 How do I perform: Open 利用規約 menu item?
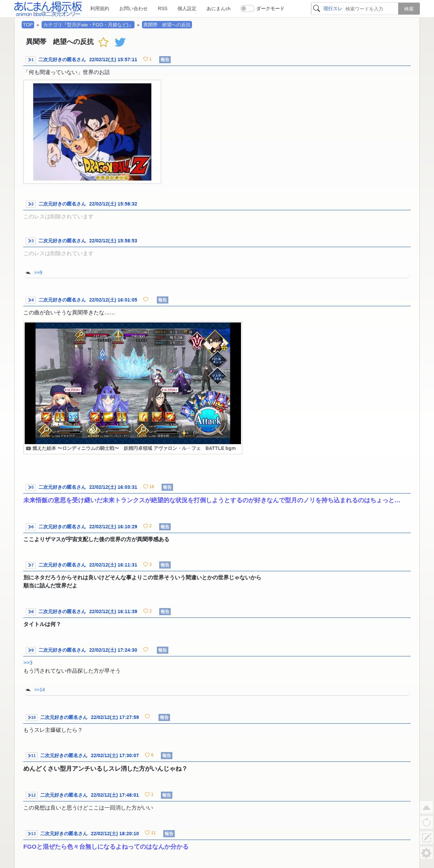[x=100, y=8]
